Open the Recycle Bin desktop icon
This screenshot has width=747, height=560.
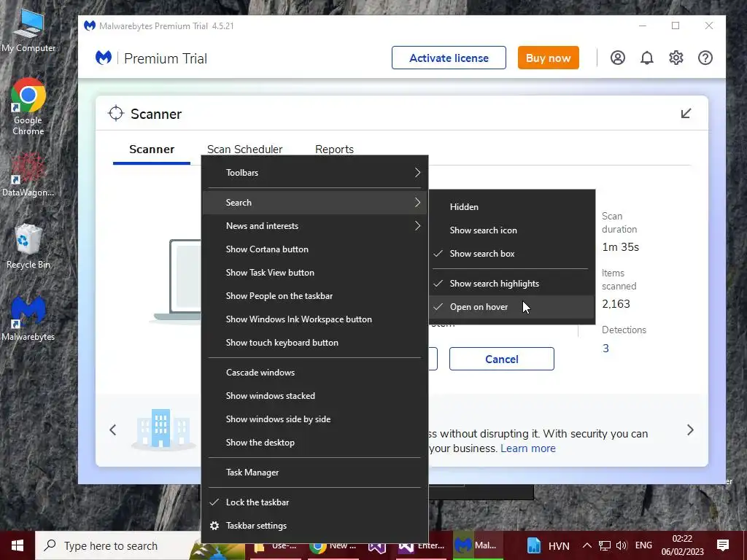[x=28, y=246]
